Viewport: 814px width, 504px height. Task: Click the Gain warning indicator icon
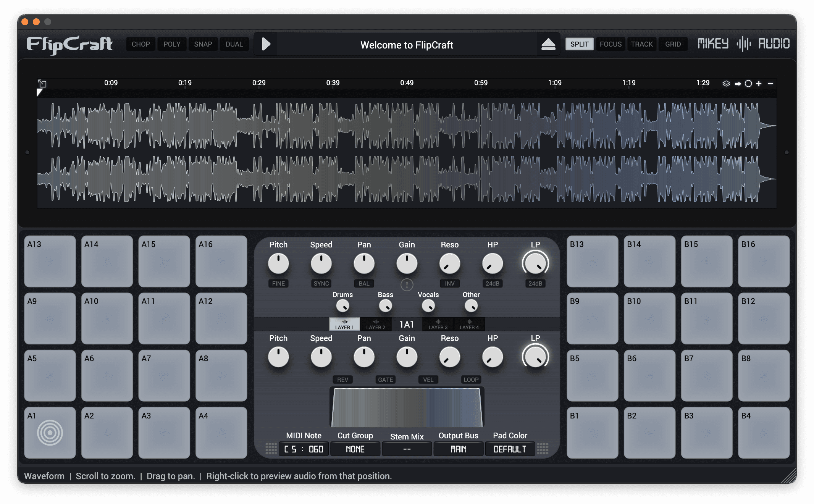(x=407, y=284)
